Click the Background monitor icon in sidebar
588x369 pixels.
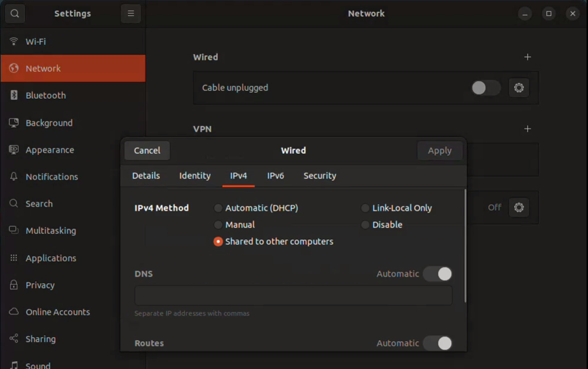tap(14, 123)
